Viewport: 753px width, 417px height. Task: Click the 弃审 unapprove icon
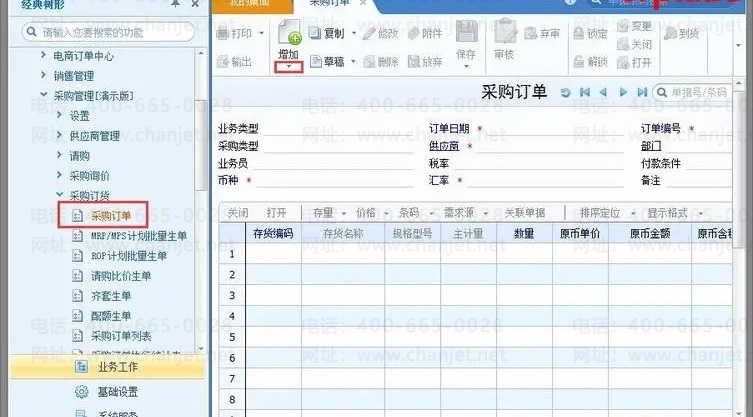531,34
